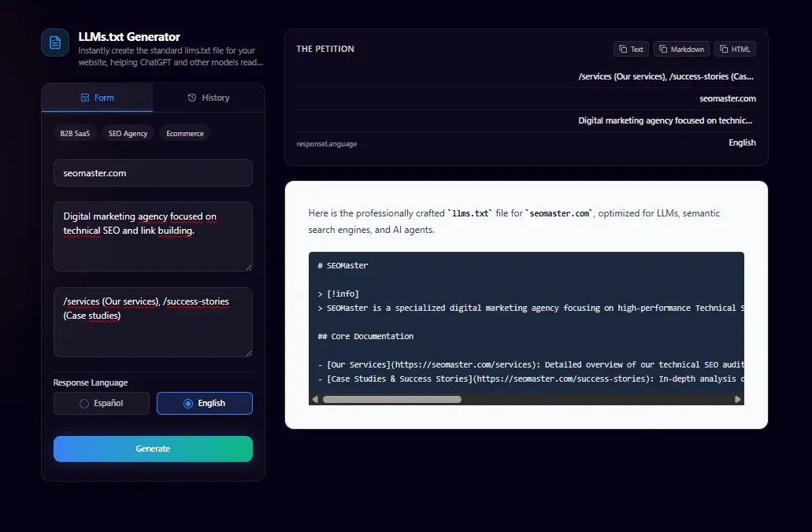Focus the seomaster.com domain input field
The height and width of the screenshot is (532, 812).
point(153,173)
